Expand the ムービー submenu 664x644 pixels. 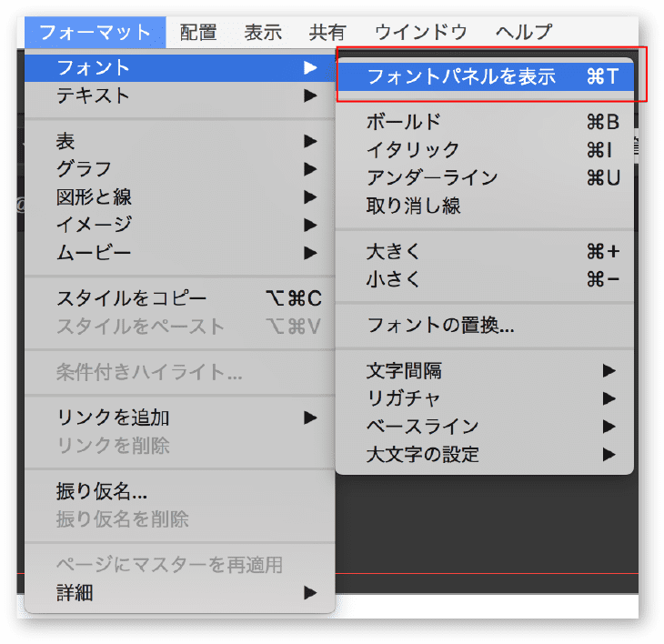180,253
